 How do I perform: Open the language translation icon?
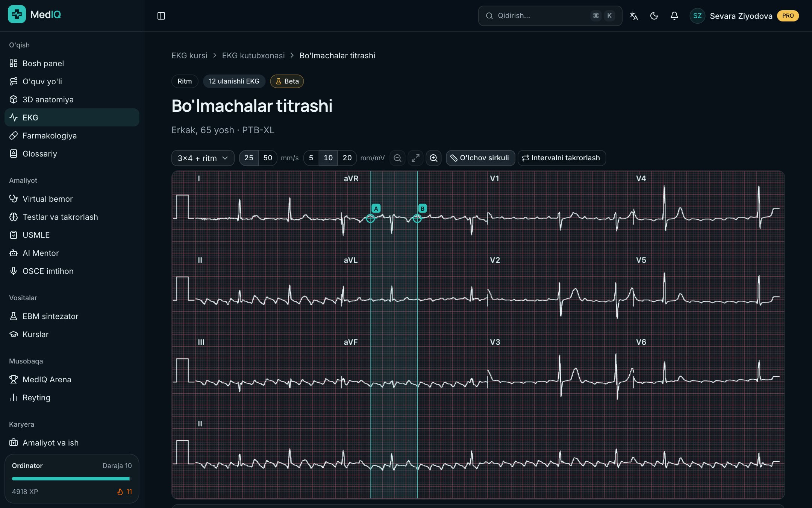tap(634, 16)
